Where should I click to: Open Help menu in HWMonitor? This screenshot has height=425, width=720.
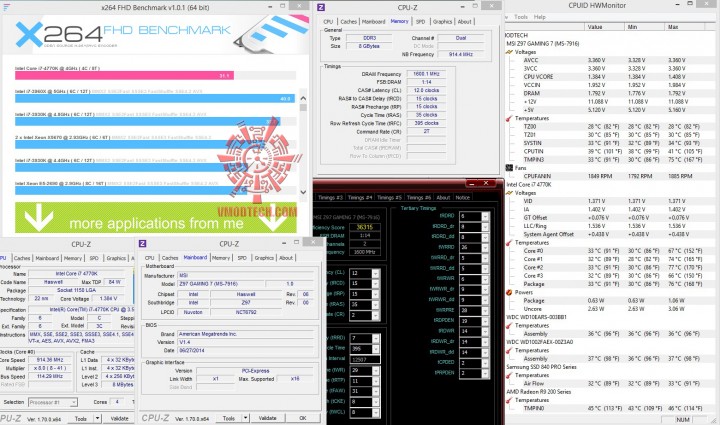coord(540,17)
